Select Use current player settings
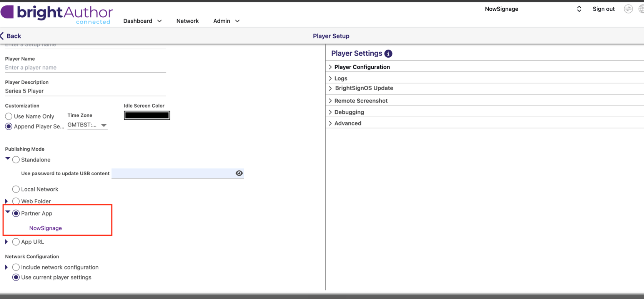The height and width of the screenshot is (299, 644). [16, 277]
